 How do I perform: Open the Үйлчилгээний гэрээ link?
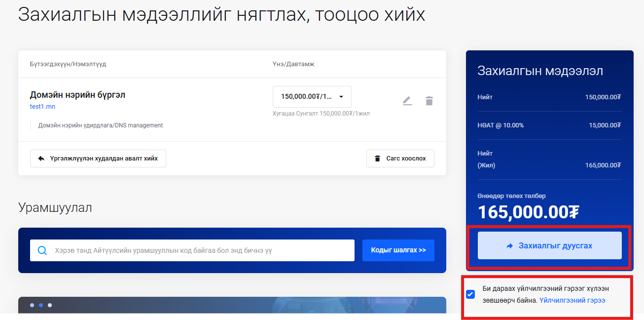coord(572,300)
